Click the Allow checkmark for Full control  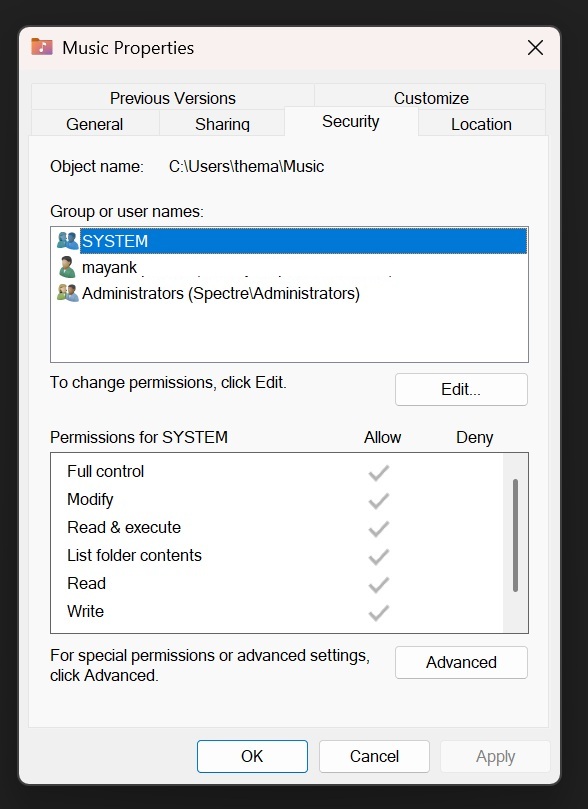coord(378,470)
